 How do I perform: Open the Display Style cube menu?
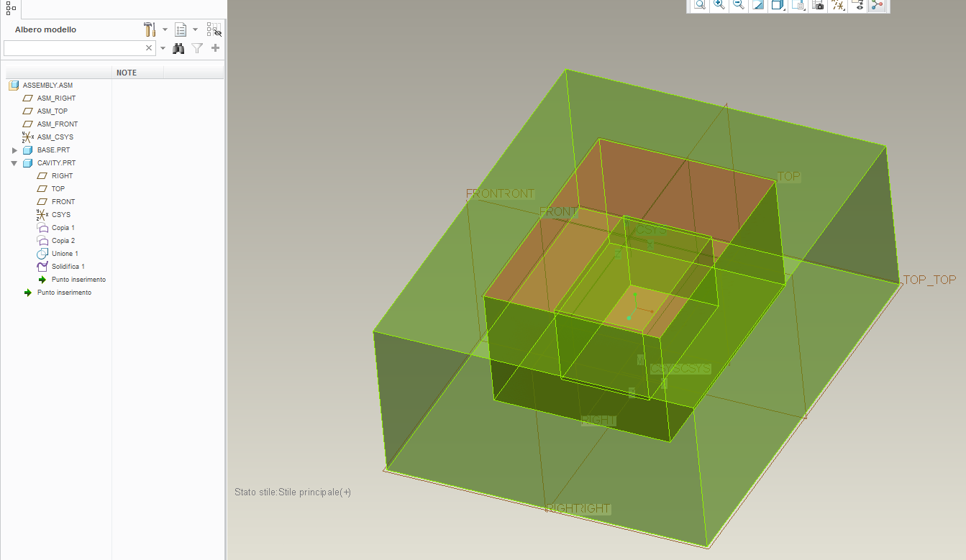(x=778, y=4)
